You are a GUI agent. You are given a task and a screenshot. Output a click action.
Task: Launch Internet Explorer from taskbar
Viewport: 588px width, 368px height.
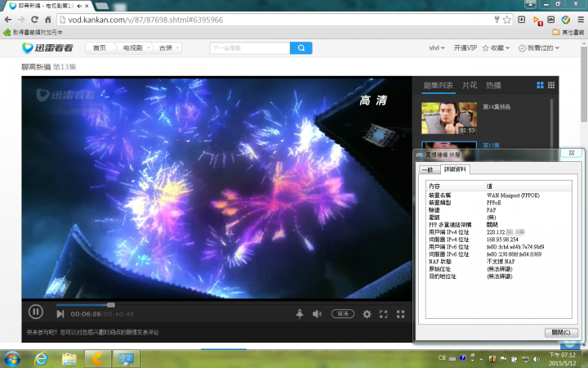pyautogui.click(x=41, y=359)
